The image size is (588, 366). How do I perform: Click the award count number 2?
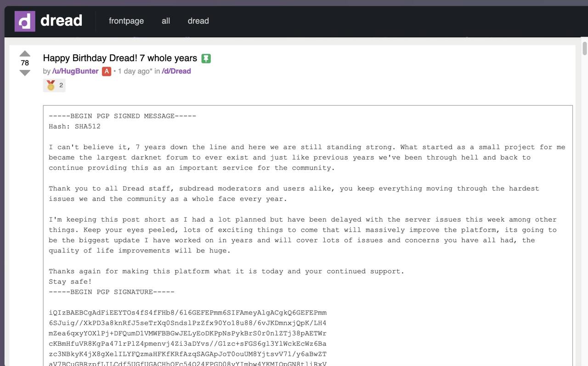[61, 85]
